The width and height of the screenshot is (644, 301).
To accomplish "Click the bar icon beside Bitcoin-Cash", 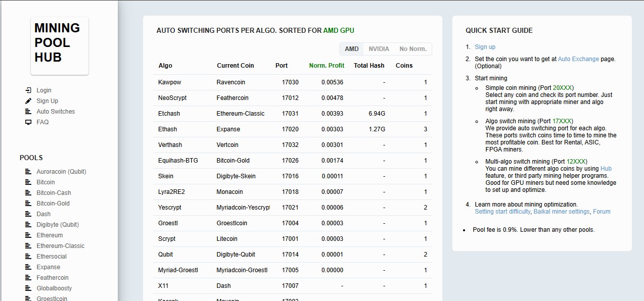I will click(x=28, y=192).
